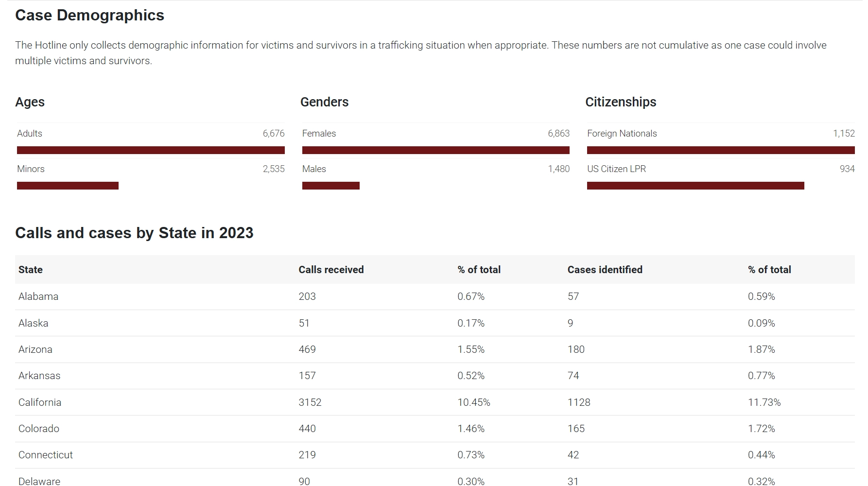868x486 pixels.
Task: Select the Alaska state row label
Action: pyautogui.click(x=34, y=323)
